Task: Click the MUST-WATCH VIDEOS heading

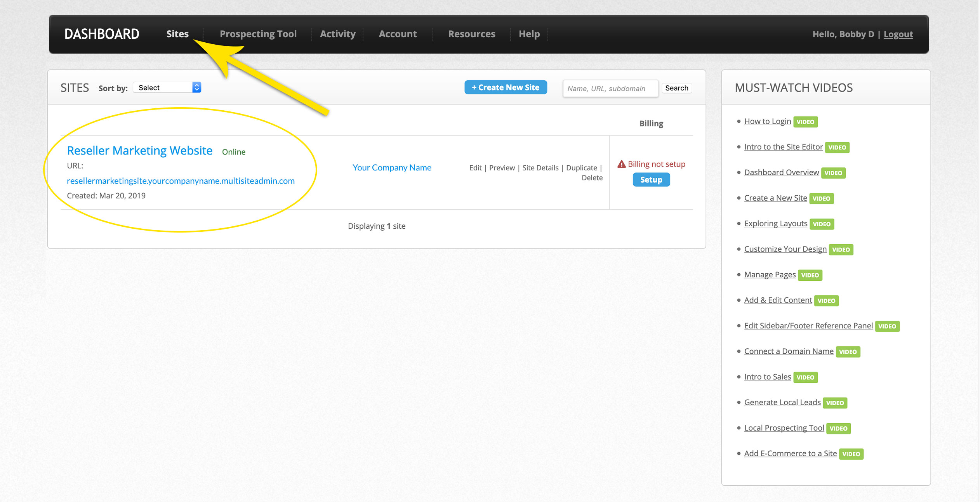Action: coord(794,88)
